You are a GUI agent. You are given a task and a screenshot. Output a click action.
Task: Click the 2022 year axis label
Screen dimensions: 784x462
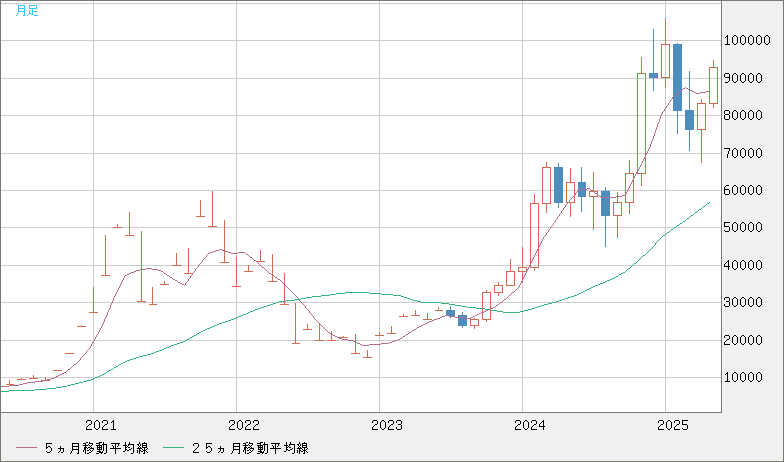244,426
